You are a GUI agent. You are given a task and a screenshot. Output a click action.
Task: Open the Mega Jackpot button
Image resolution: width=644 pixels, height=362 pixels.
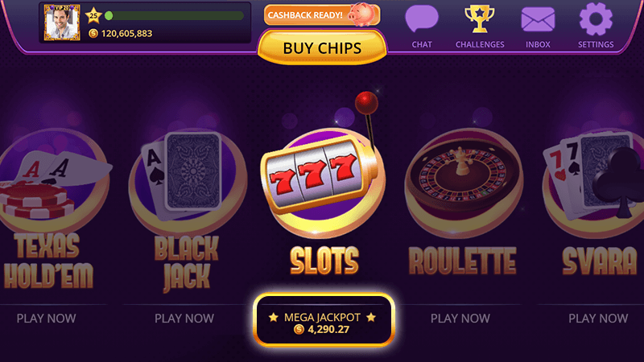pos(324,319)
